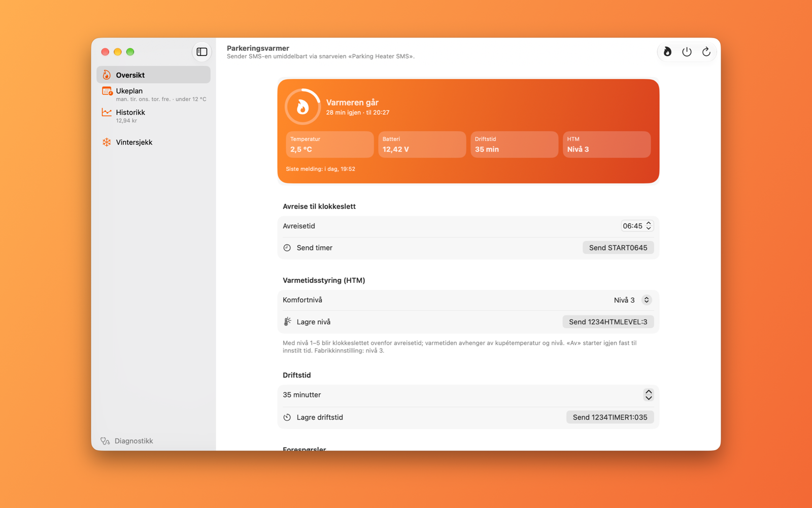Screen dimensions: 812x508
Task: Open the Ukeplan sidebar section
Action: tap(153, 94)
